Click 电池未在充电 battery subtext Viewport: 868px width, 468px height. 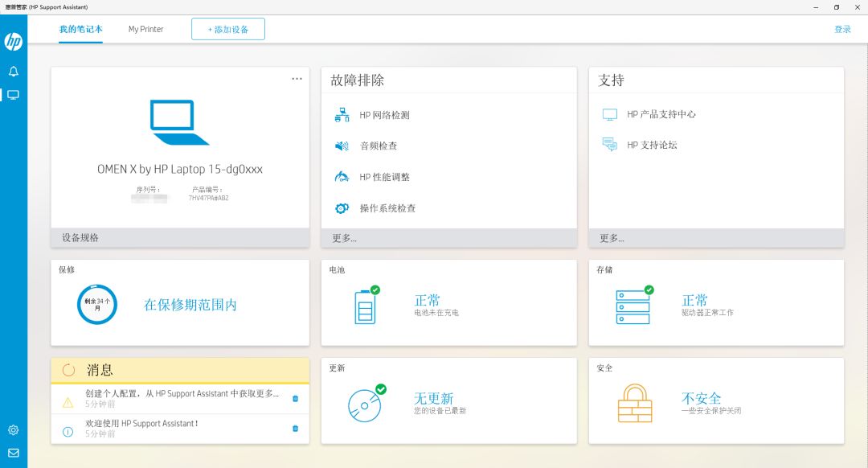436,313
